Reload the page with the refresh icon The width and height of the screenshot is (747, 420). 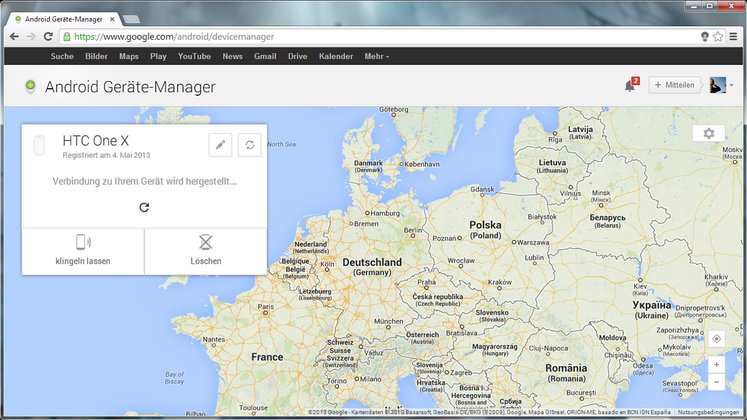click(x=48, y=37)
